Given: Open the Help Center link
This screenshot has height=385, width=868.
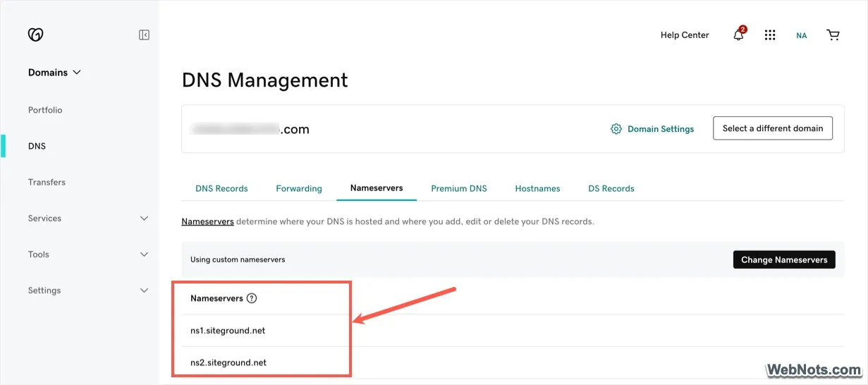Looking at the screenshot, I should coord(685,35).
